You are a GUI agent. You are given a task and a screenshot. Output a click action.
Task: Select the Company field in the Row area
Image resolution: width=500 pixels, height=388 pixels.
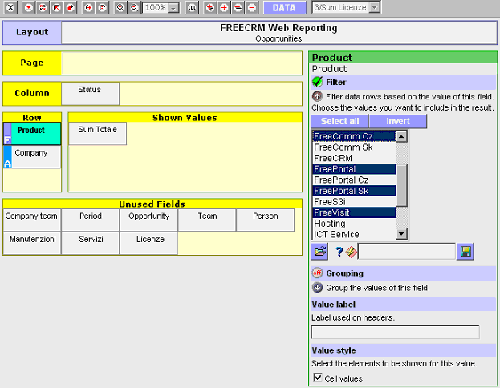[x=36, y=157]
